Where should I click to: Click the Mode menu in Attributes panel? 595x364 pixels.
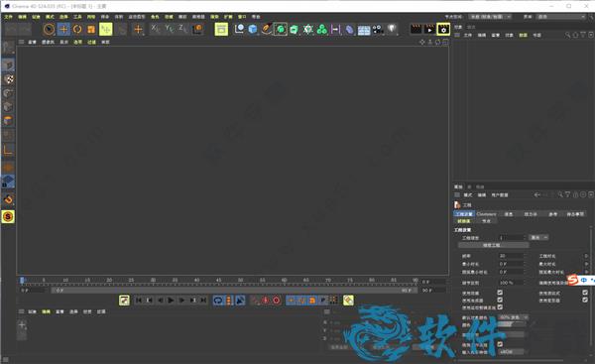pyautogui.click(x=468, y=195)
